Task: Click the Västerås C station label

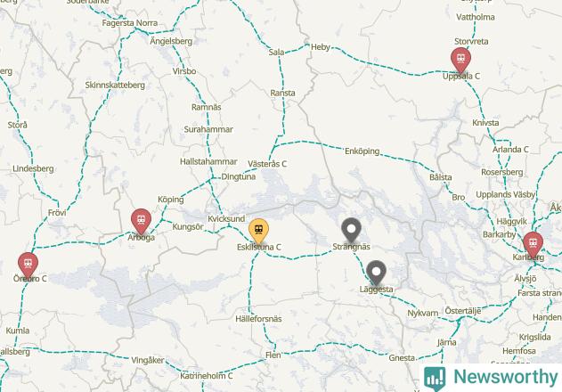Action: pos(267,164)
